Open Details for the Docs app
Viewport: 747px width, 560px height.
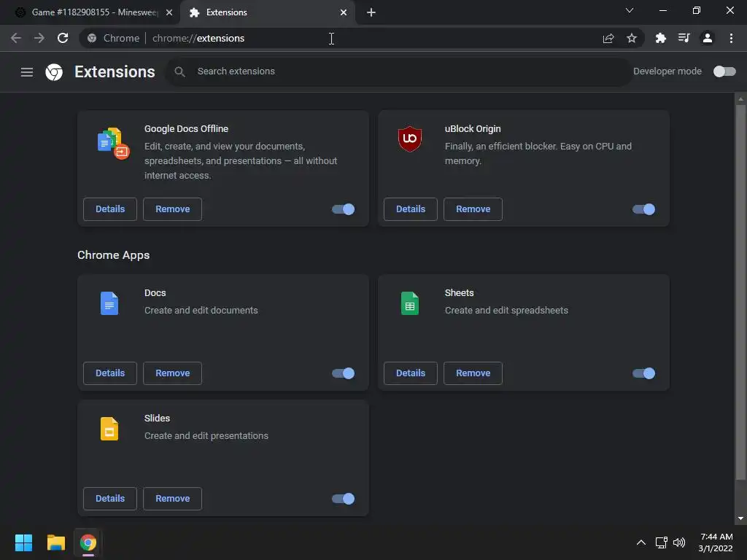click(x=110, y=373)
